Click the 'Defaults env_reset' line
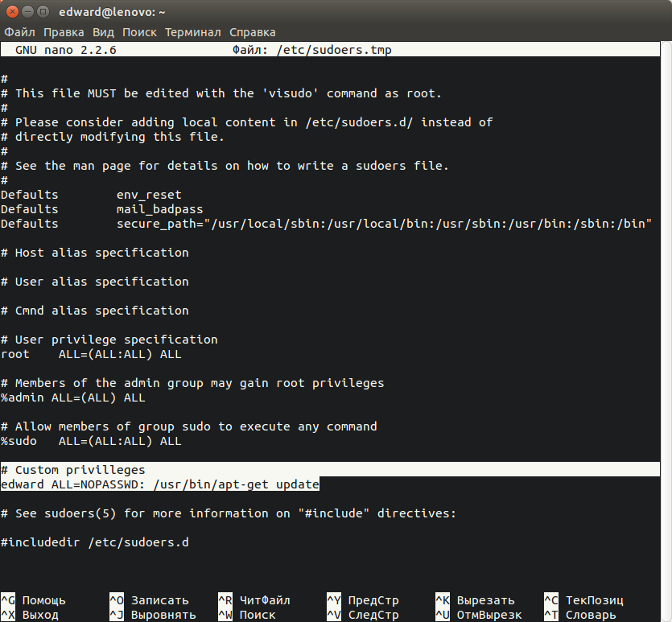Image resolution: width=672 pixels, height=622 pixels. point(91,195)
